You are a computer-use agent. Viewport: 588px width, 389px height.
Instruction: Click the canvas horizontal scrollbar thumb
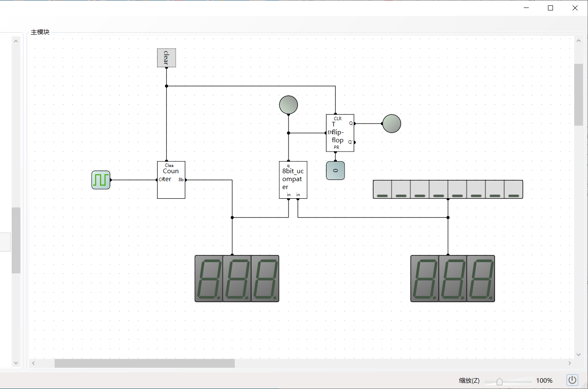[145, 363]
